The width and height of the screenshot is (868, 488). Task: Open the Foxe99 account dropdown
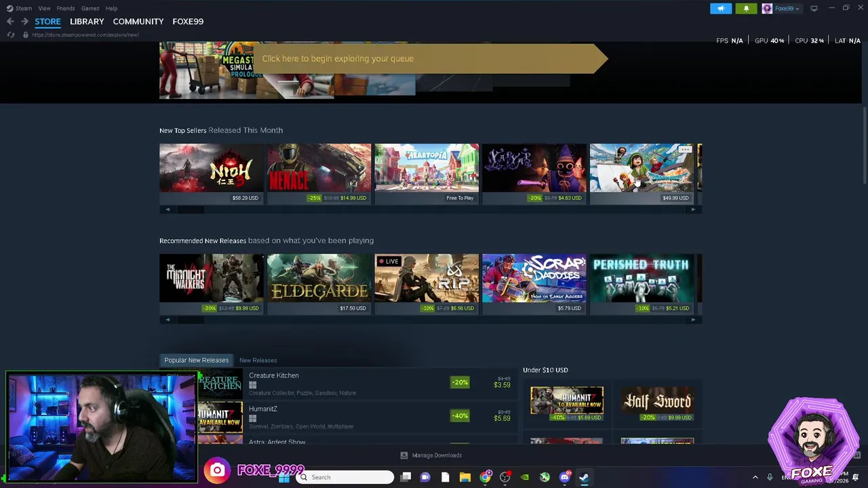(787, 8)
